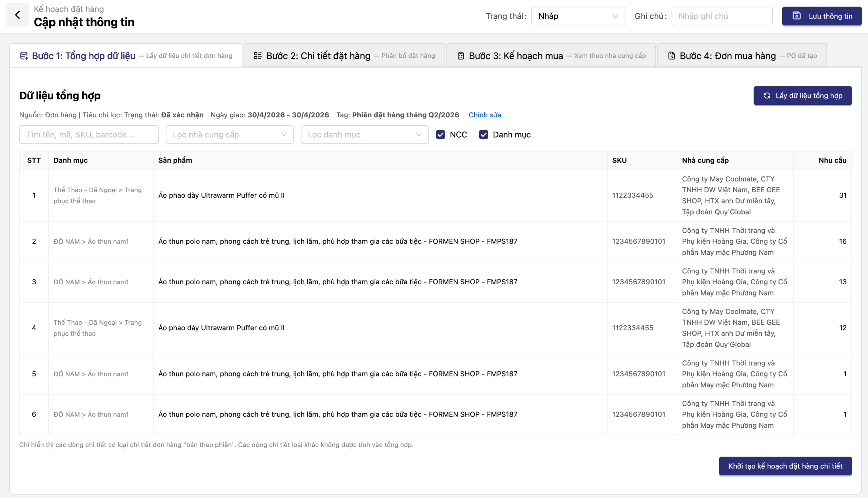Uncheck the NCC checkbox
The image size is (868, 498).
coord(440,135)
